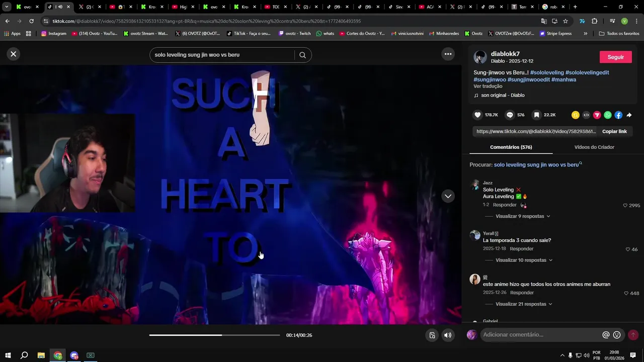Image resolution: width=644 pixels, height=362 pixels.
Task: Open the Minhasredes bookmark
Action: click(x=443, y=34)
